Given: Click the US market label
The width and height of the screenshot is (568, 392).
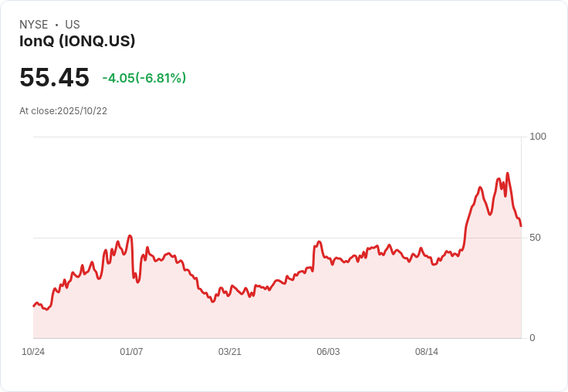Looking at the screenshot, I should click(x=73, y=25).
